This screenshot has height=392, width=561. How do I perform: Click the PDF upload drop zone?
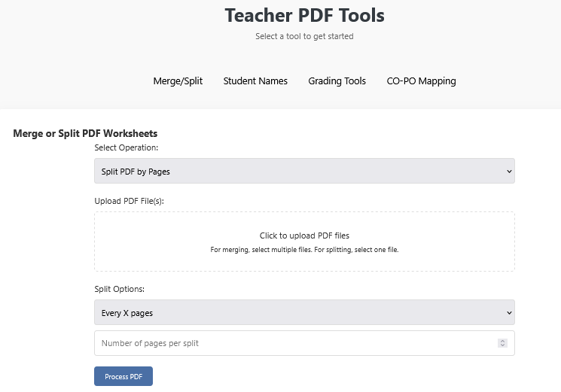pos(304,242)
